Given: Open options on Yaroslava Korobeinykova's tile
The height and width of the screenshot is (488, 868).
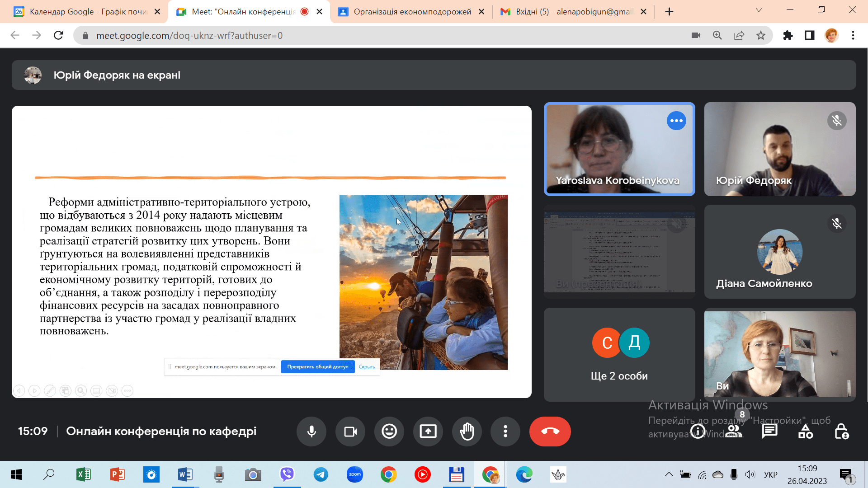Looking at the screenshot, I should pyautogui.click(x=676, y=121).
